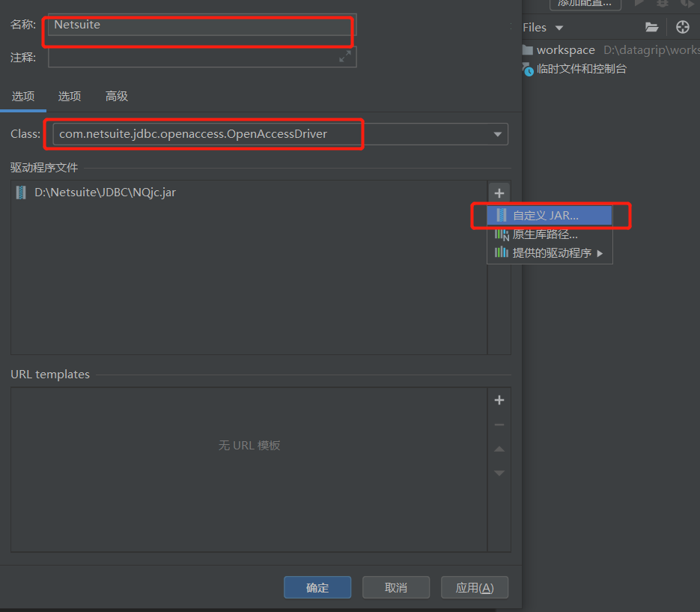This screenshot has width=700, height=612.
Task: Open the folder icon beside the Files header
Action: point(652,27)
